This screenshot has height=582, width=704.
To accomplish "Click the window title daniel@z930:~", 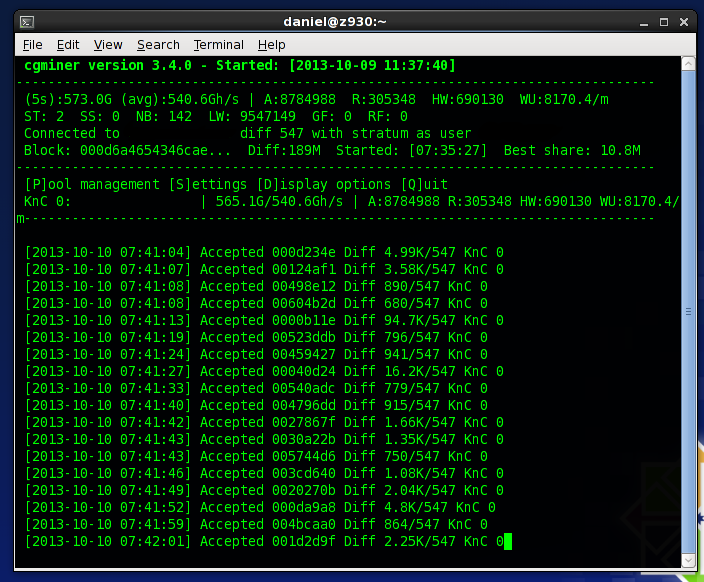I will (335, 22).
